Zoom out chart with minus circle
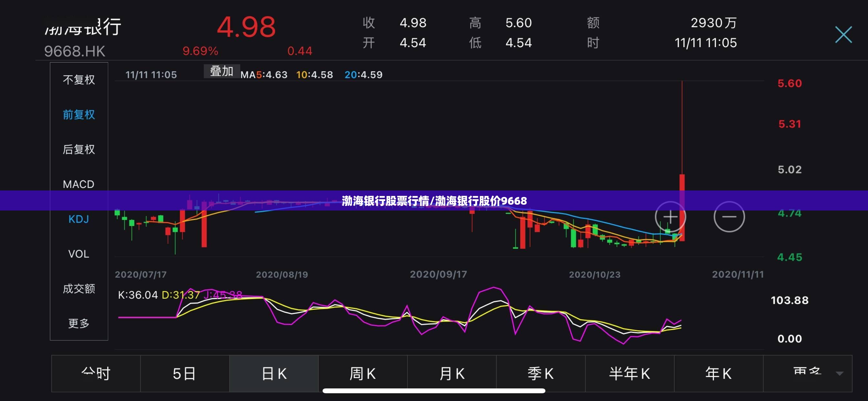Screen dimensions: 868x401 [729, 217]
